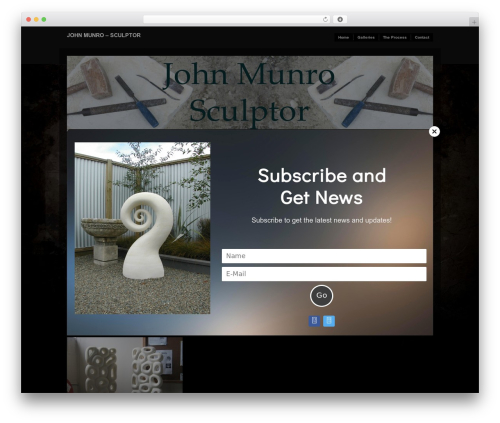The image size is (500, 423).
Task: Click 'Subscribe to get the latest news' text
Action: point(321,220)
